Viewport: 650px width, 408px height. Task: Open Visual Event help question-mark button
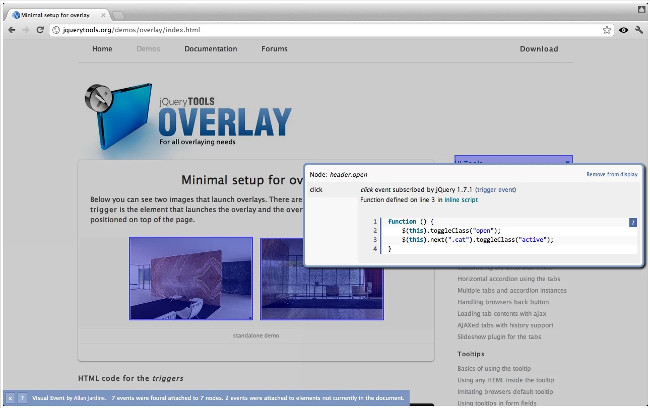[22, 398]
